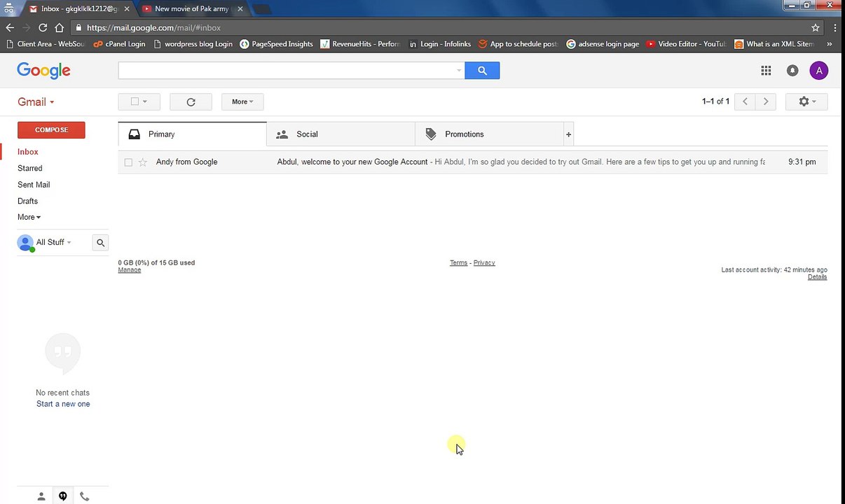
Task: Open the Terms link
Action: coord(458,262)
